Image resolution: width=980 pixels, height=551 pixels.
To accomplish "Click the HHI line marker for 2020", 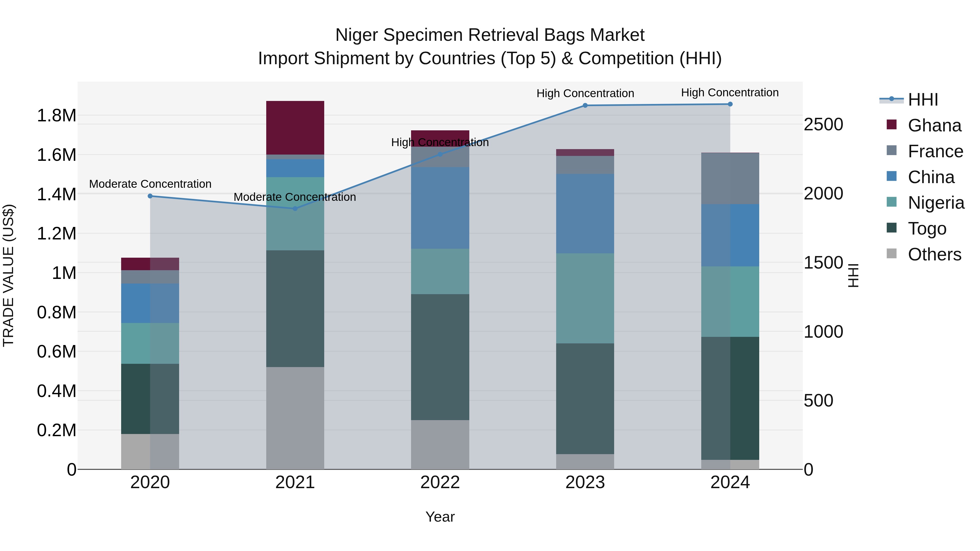I will point(150,196).
